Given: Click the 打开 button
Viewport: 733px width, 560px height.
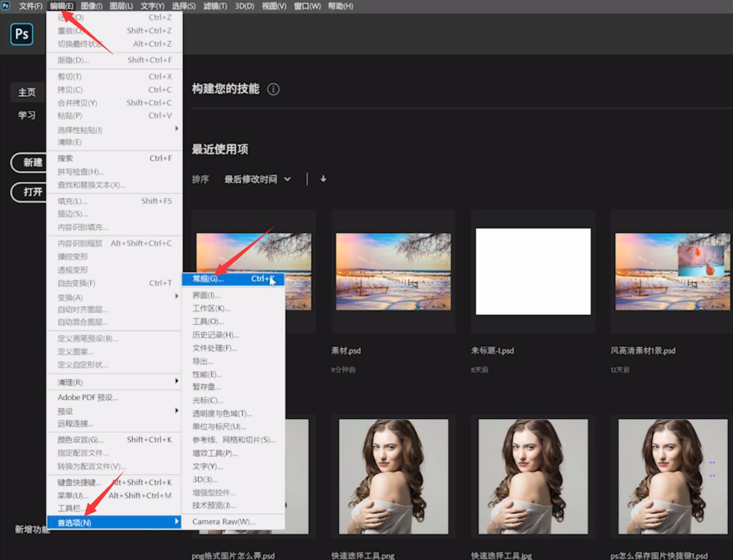Looking at the screenshot, I should (29, 192).
